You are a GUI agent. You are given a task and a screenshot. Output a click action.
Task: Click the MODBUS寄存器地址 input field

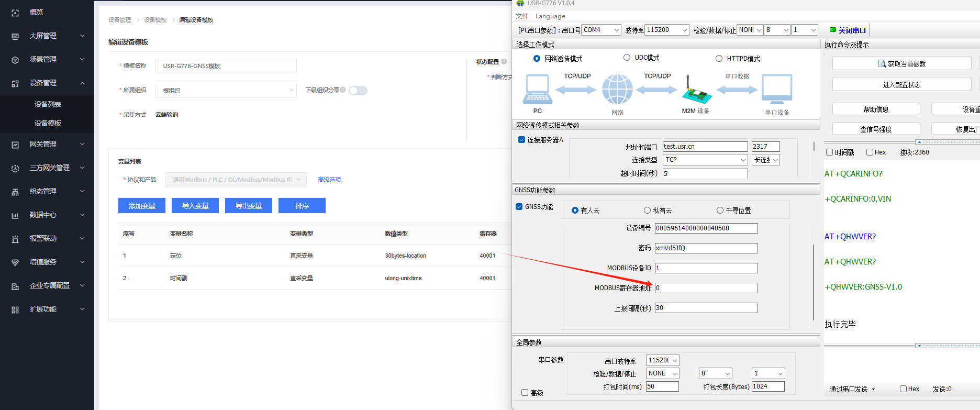(706, 288)
